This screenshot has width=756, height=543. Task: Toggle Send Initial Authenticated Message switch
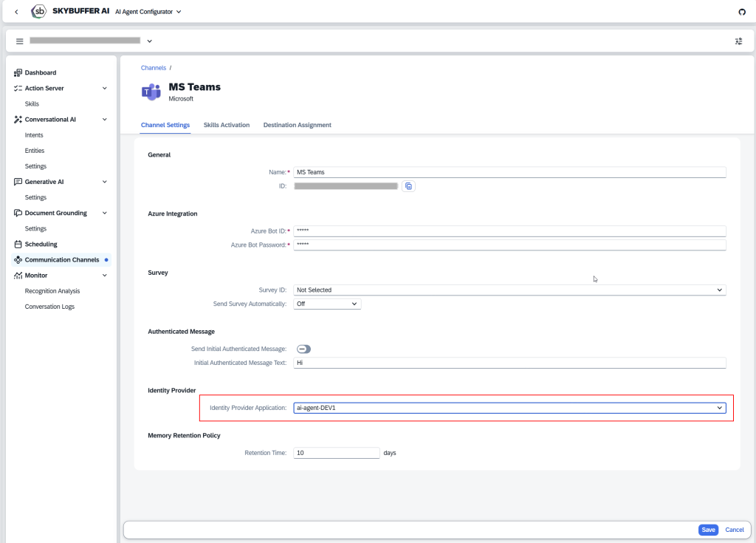pyautogui.click(x=303, y=349)
